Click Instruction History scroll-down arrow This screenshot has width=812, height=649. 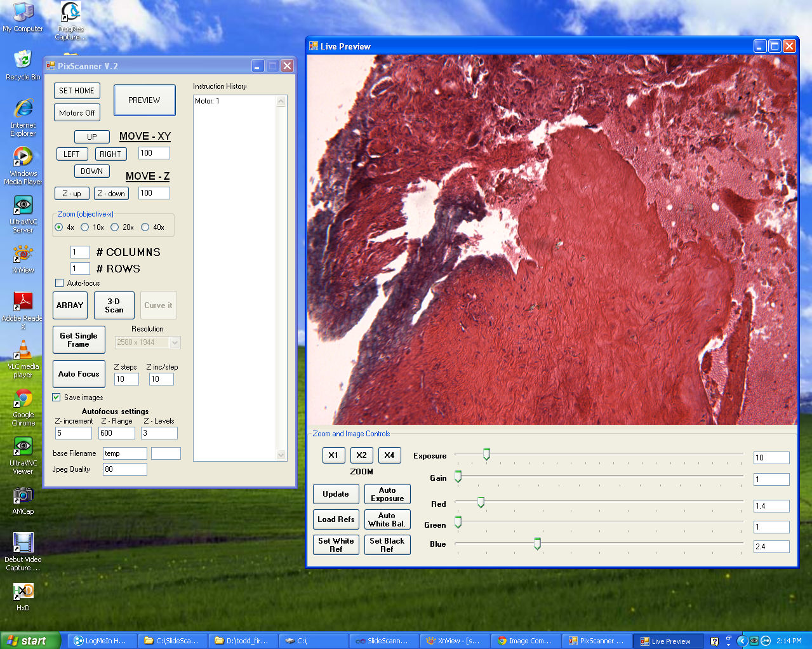pyautogui.click(x=281, y=455)
